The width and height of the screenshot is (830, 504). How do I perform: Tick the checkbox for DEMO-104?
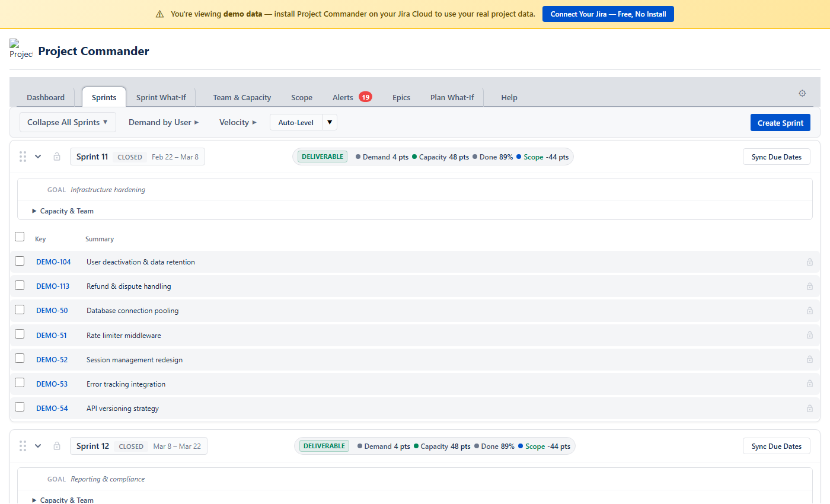tap(20, 260)
